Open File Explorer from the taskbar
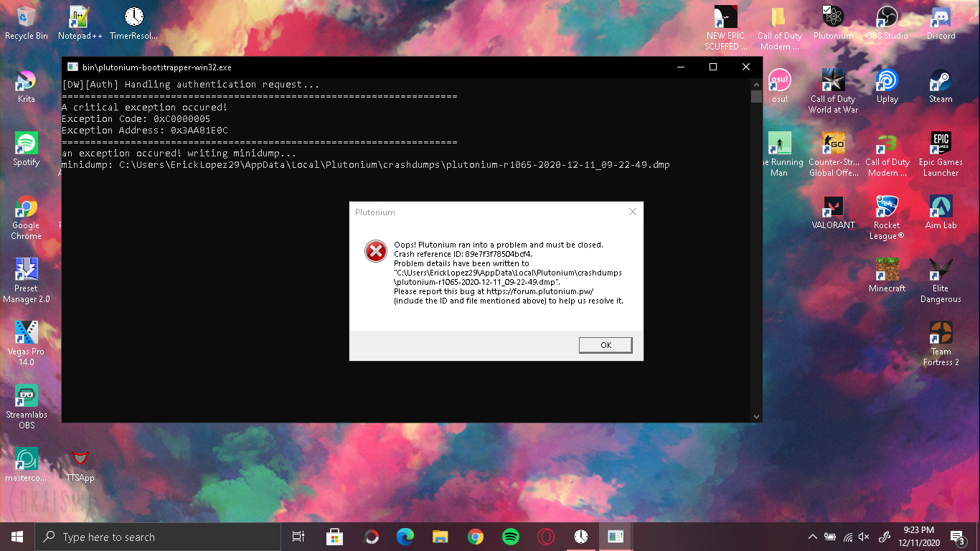This screenshot has width=980, height=551. [x=440, y=537]
